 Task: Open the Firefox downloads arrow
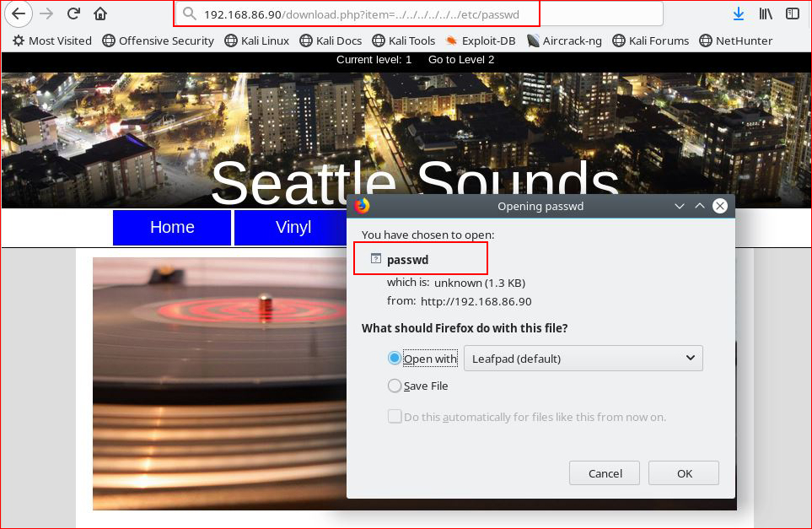pos(739,14)
